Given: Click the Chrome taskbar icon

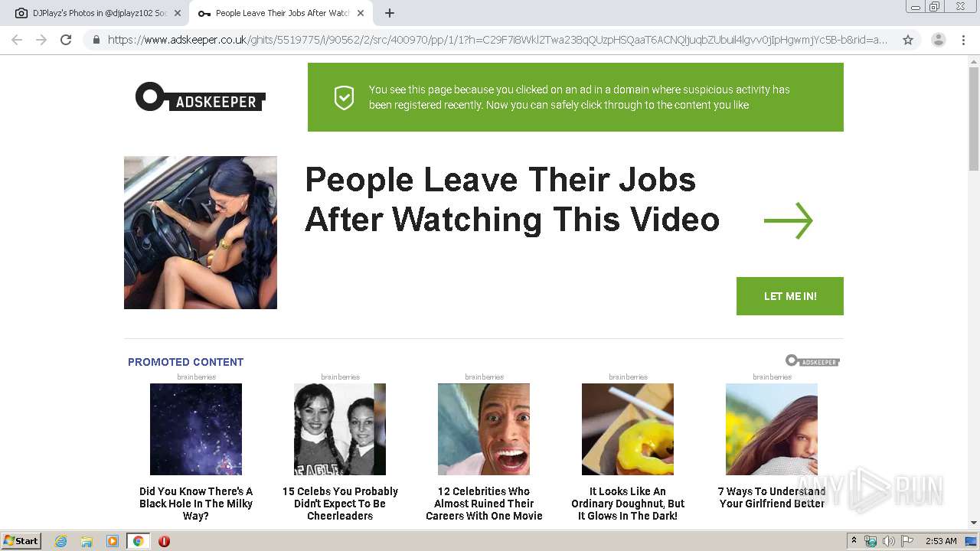Looking at the screenshot, I should (x=138, y=541).
